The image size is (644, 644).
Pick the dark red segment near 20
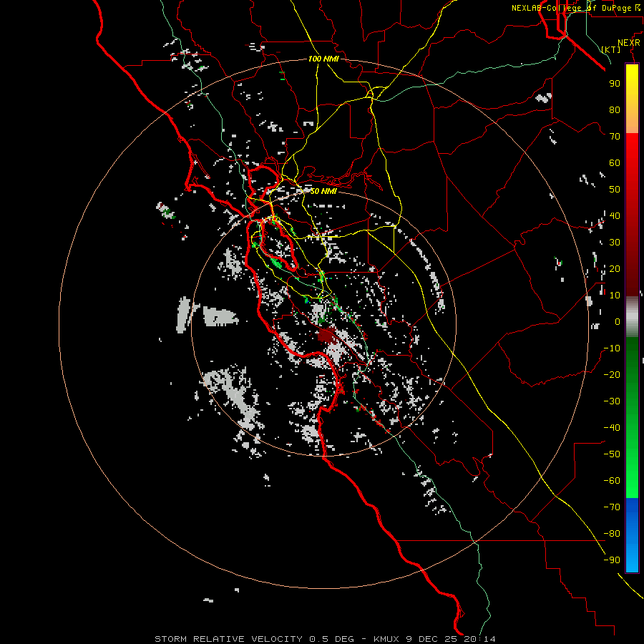click(632, 268)
